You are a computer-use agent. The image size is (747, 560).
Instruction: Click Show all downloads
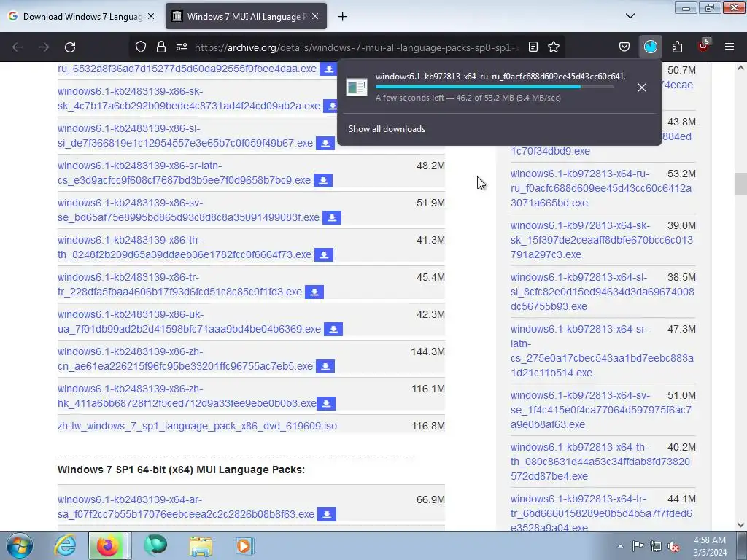coord(387,129)
